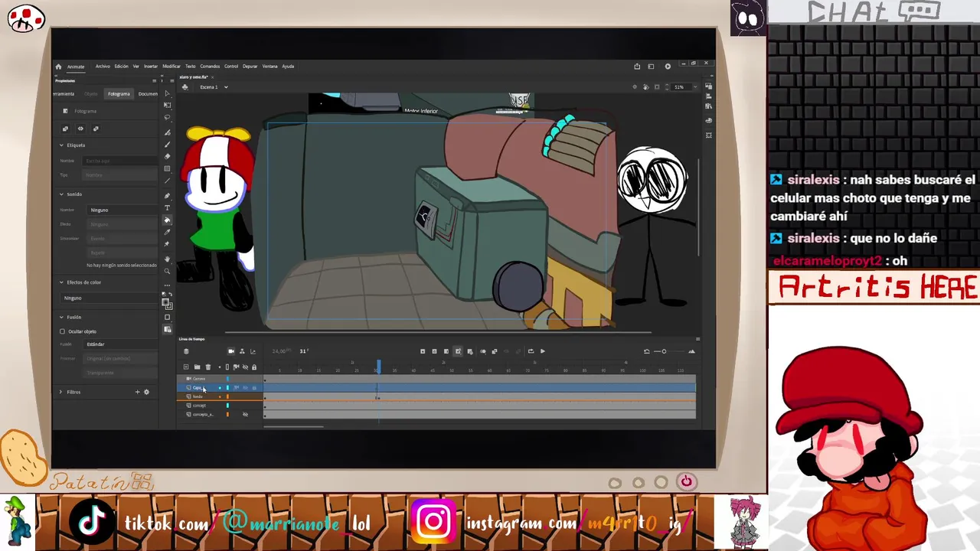
Task: Enable the Ocultar objeto checkbox
Action: [63, 331]
